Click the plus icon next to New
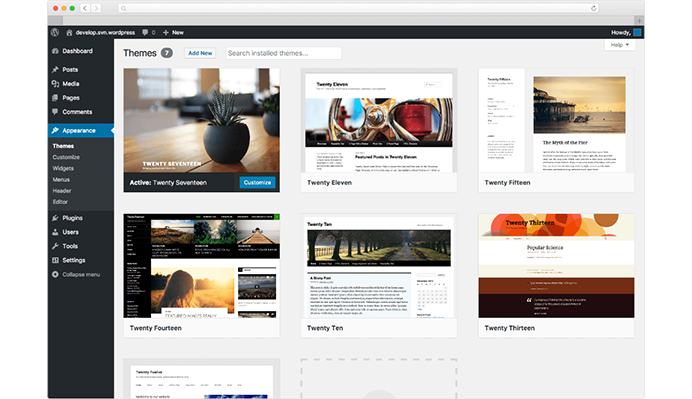This screenshot has width=692, height=399. pyautogui.click(x=166, y=32)
